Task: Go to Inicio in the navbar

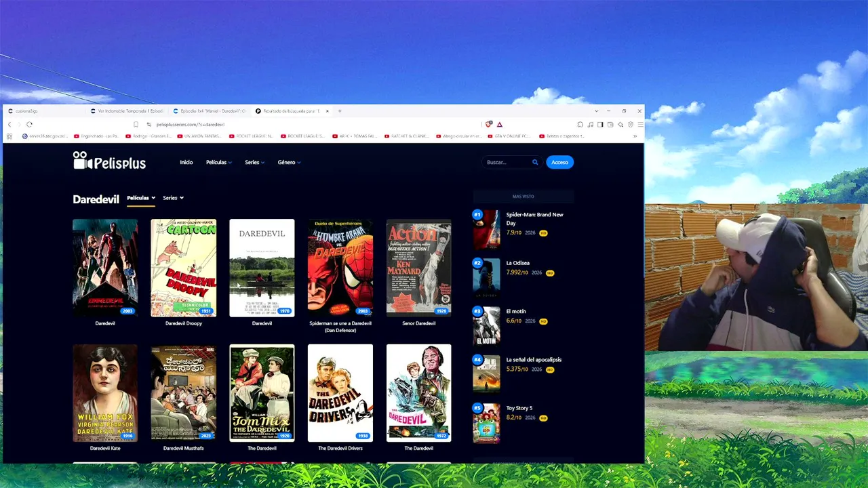Action: coord(186,162)
